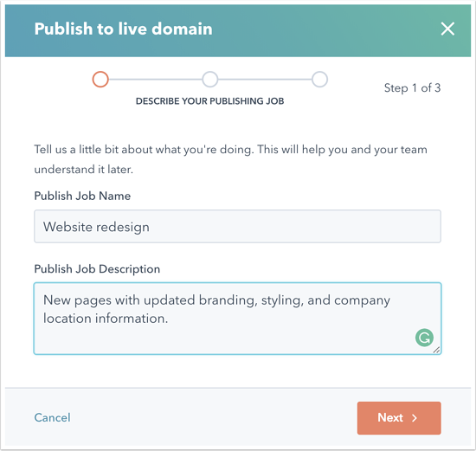The height and width of the screenshot is (451, 476).
Task: Click the 'Publish to live domain' title
Action: [123, 29]
